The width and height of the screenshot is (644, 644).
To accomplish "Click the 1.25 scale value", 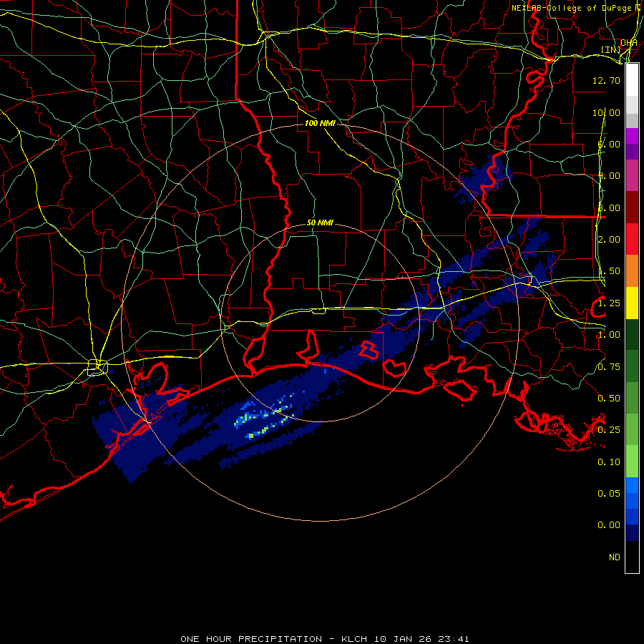I will [x=609, y=303].
